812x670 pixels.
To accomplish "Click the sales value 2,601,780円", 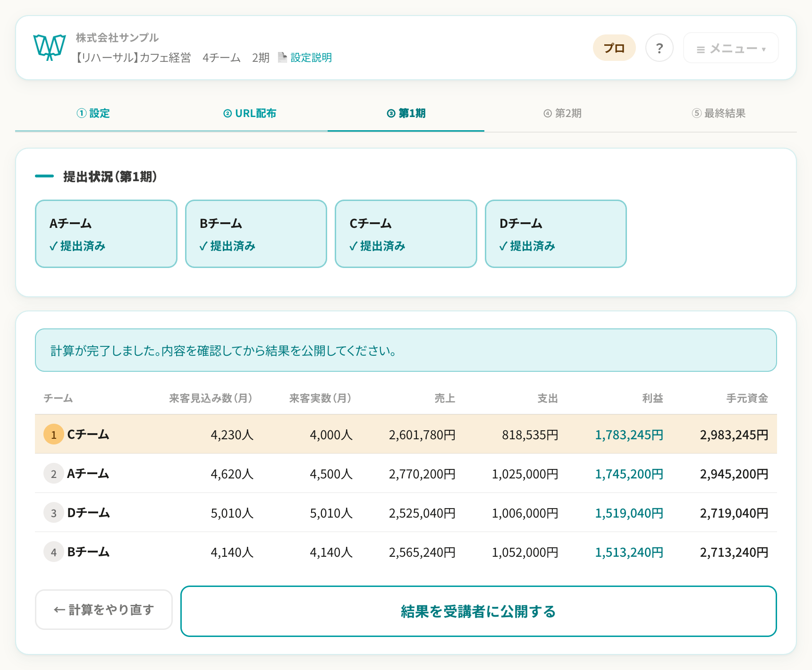I will [423, 435].
